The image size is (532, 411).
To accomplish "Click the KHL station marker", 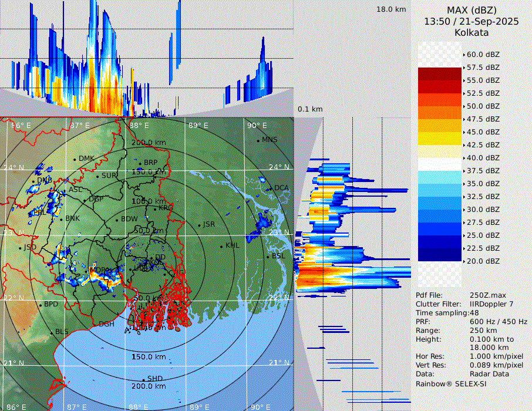I will 221,246.
